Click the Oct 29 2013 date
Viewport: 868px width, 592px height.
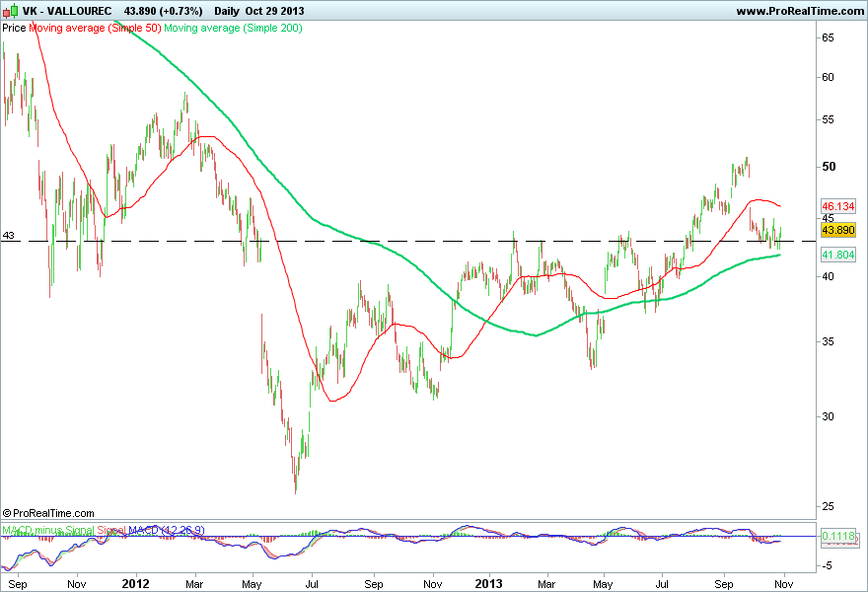(x=274, y=11)
